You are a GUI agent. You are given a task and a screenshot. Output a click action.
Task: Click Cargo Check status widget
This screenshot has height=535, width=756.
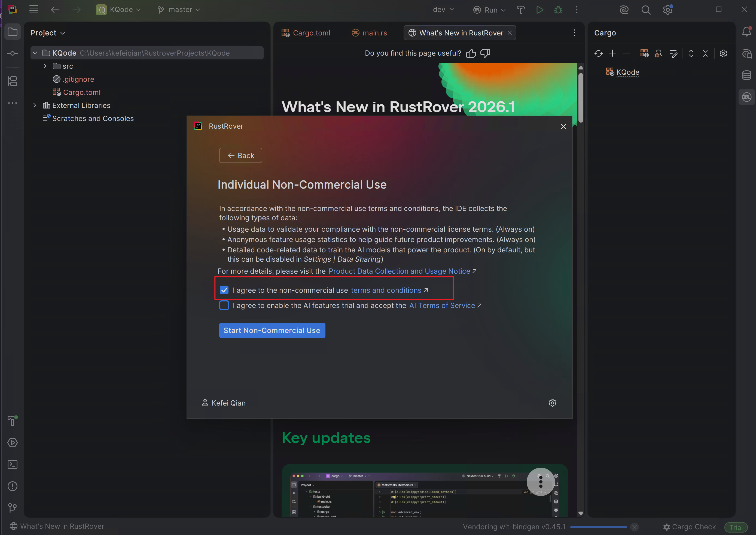pyautogui.click(x=689, y=527)
